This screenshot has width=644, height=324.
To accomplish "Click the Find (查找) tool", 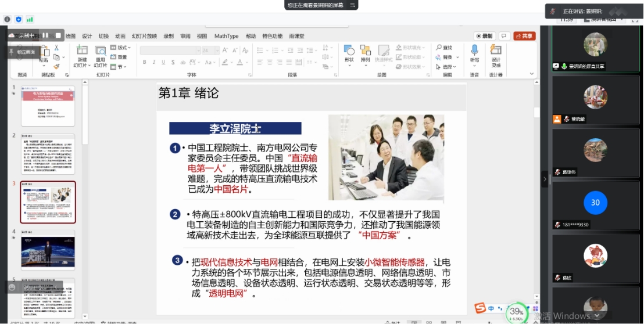I will point(444,48).
